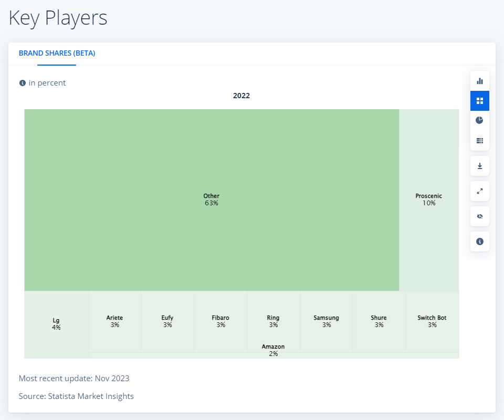Click the Amazon 2% label
Screen dimensions: 504x420
pos(273,350)
